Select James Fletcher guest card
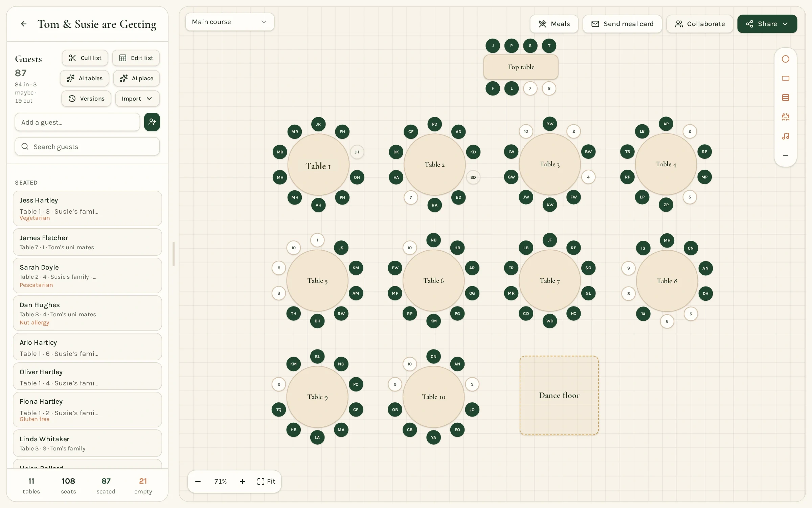Image resolution: width=812 pixels, height=508 pixels. pyautogui.click(x=87, y=242)
